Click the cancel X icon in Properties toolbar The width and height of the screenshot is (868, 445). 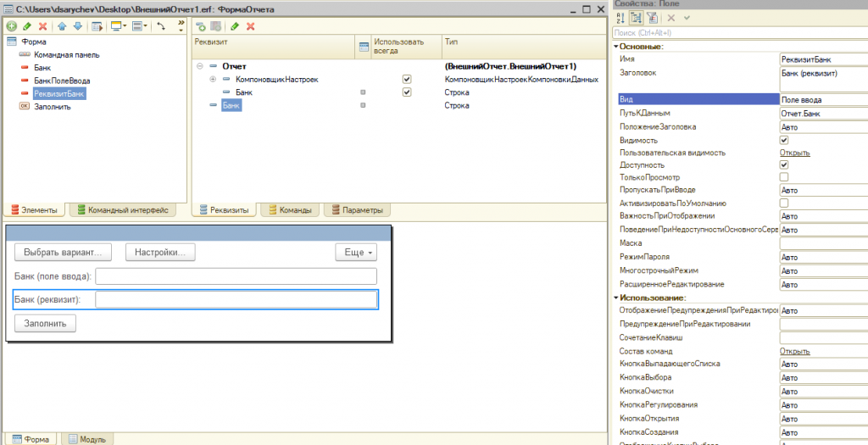[671, 18]
